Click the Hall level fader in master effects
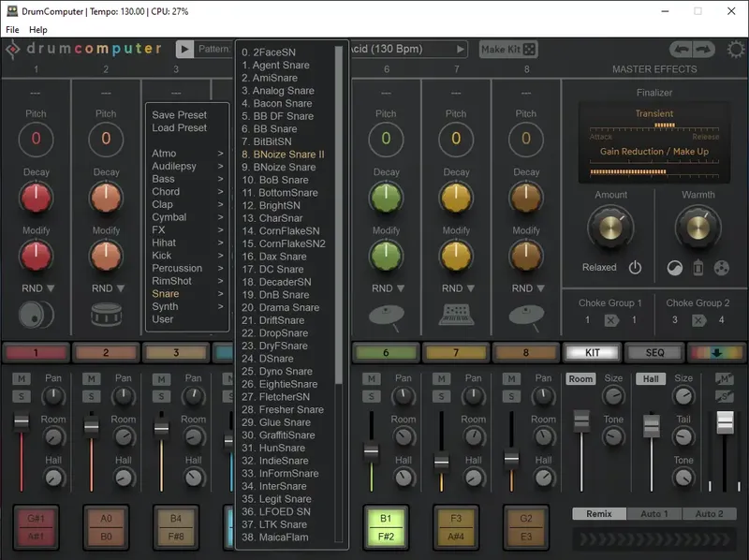749x560 pixels. pos(652,425)
